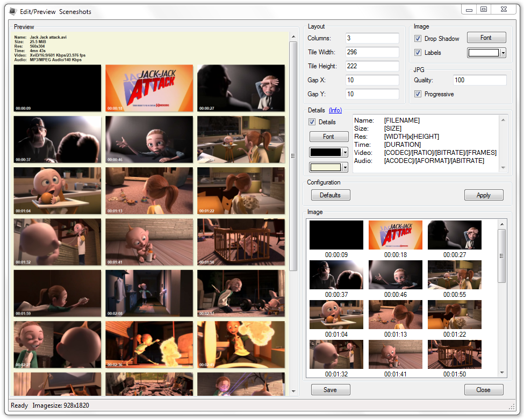The height and width of the screenshot is (420, 524).
Task: Click the application icon in title bar
Action: [13, 11]
